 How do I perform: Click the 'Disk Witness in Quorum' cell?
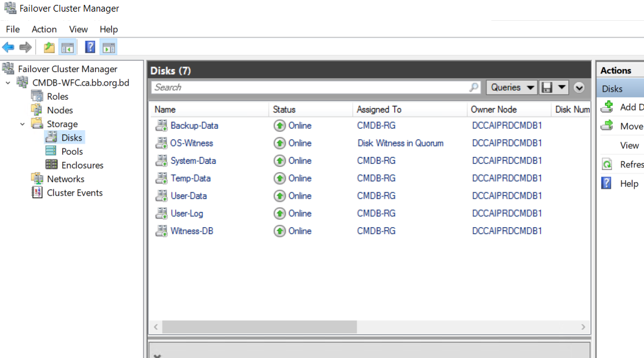pos(400,143)
